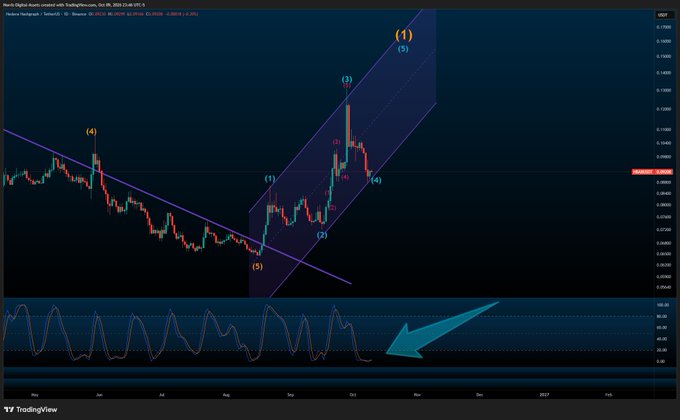Click the Oct label on the time axis

click(x=353, y=395)
